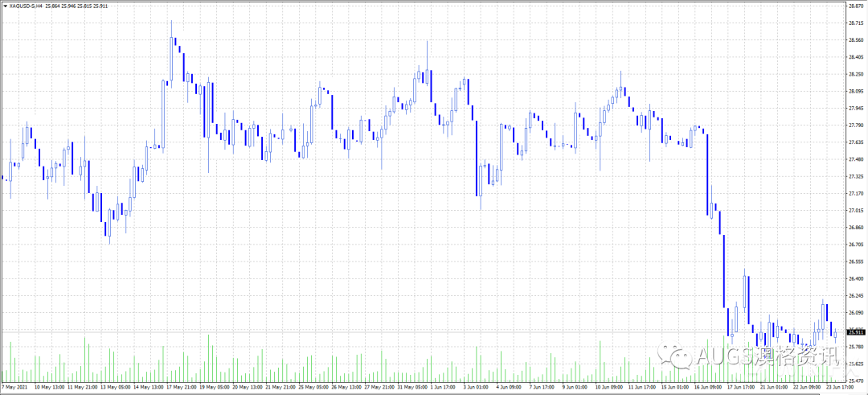Select the 16 Jun 09:00 time label
868x395 pixels.
click(x=706, y=386)
